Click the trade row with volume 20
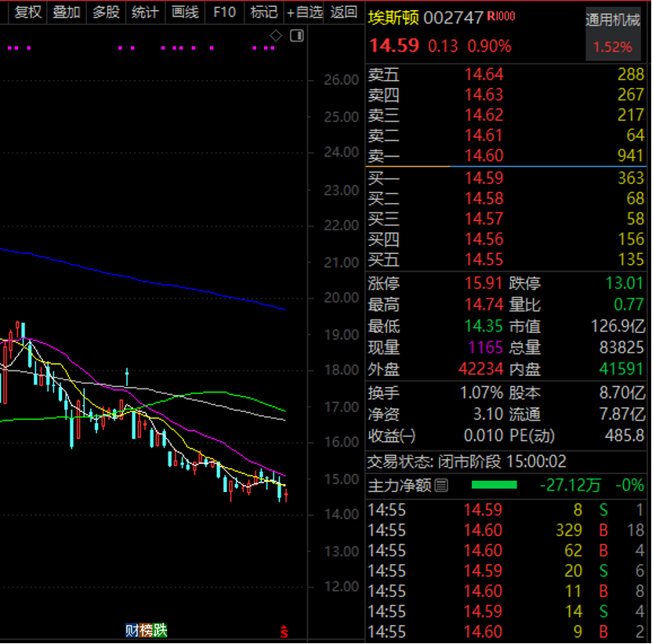The image size is (652, 644). (506, 571)
